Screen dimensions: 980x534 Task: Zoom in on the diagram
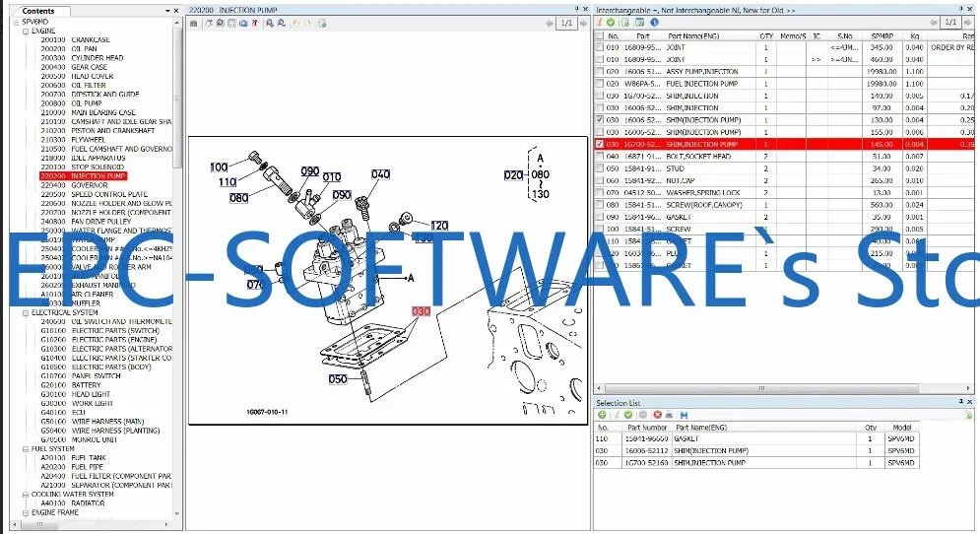click(269, 23)
